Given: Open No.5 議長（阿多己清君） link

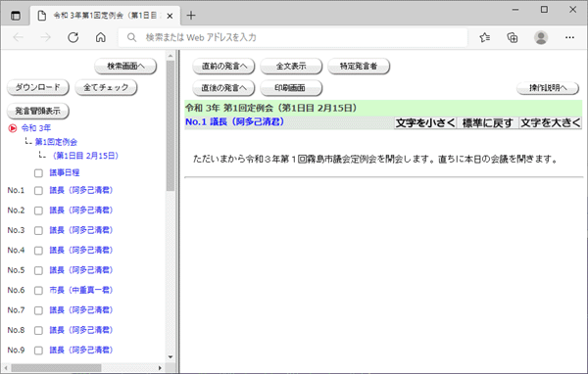Looking at the screenshot, I should coord(81,270).
